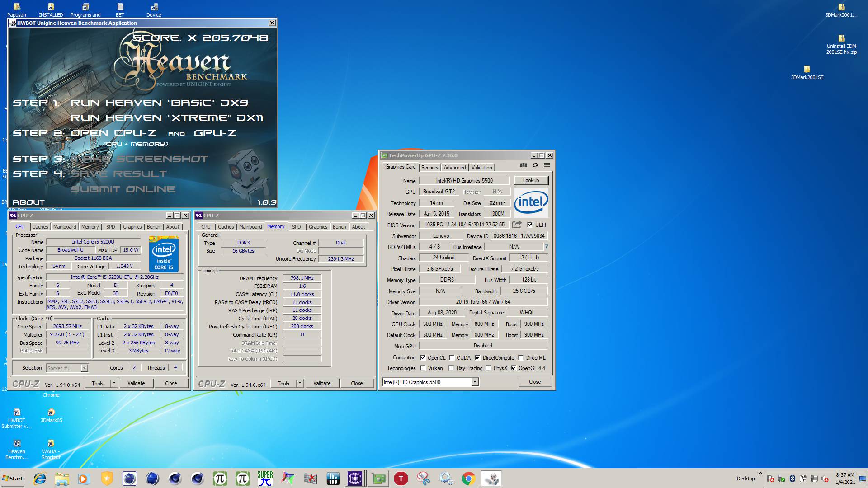Open Mainboard tab in CPU-Z CPU window
The image size is (868, 488).
coord(65,227)
